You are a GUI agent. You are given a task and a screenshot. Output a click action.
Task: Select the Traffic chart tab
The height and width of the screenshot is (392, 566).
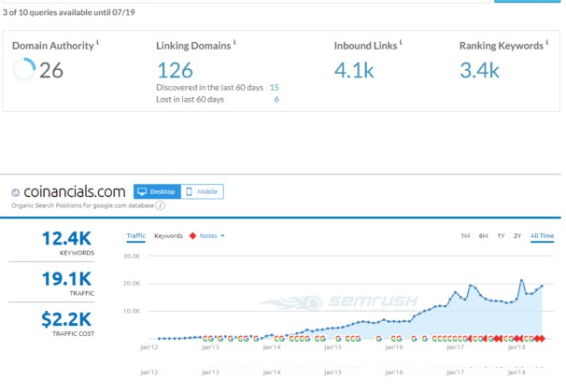pyautogui.click(x=135, y=236)
